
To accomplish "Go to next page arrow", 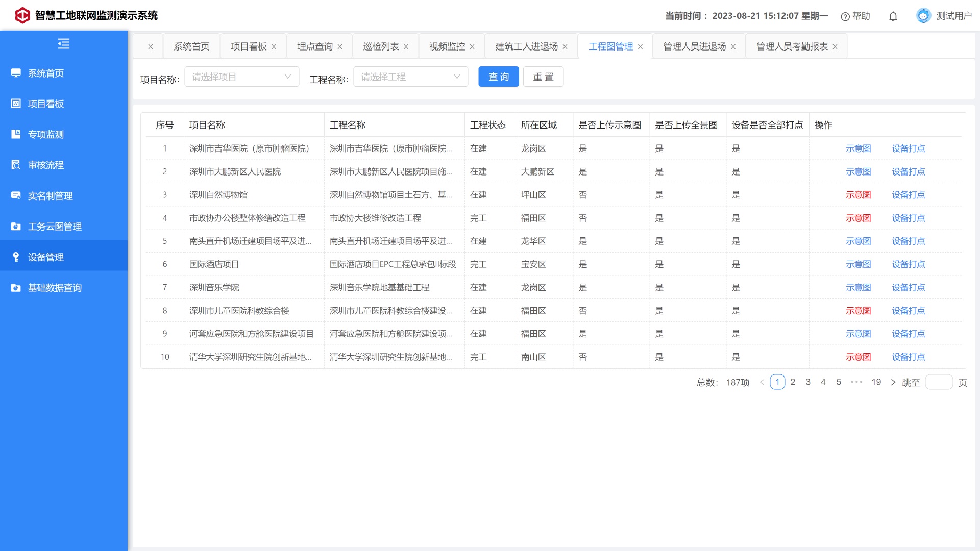I will [893, 382].
